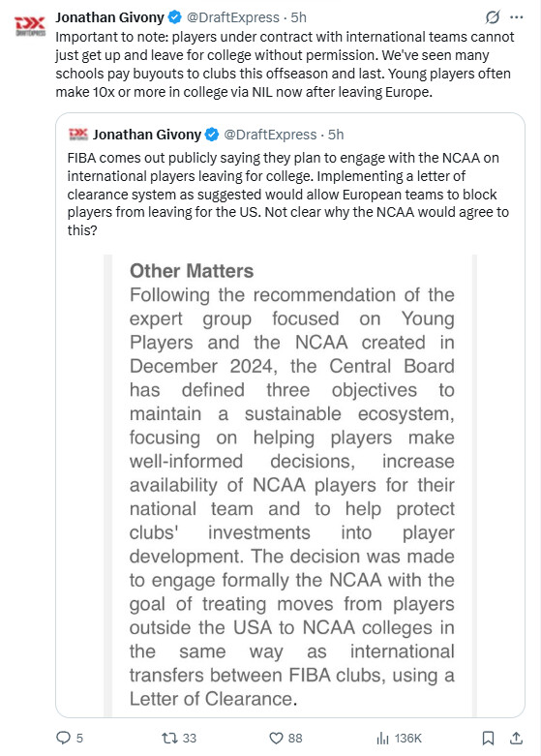Image resolution: width=541 pixels, height=756 pixels.
Task: Bookmark this post
Action: click(488, 738)
